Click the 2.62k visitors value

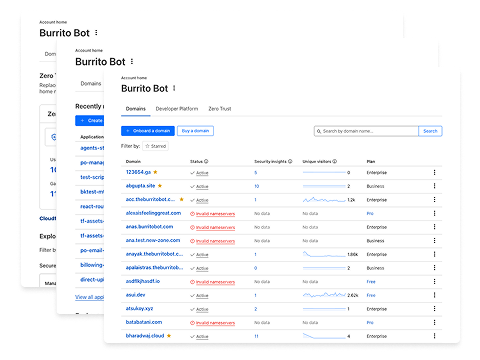pos(353,295)
